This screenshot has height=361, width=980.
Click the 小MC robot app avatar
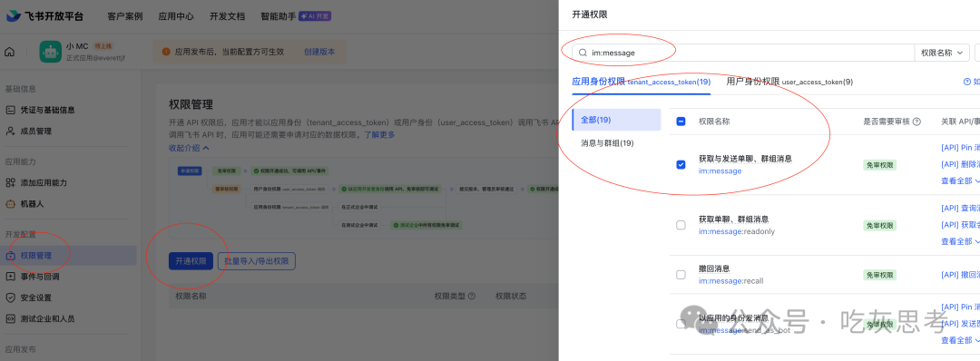50,52
